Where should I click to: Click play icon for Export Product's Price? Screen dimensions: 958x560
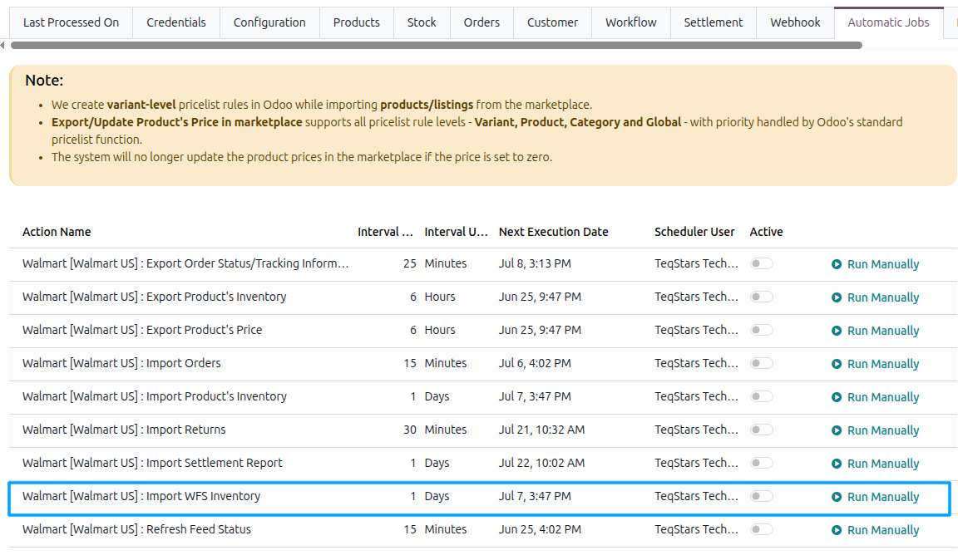click(x=837, y=331)
